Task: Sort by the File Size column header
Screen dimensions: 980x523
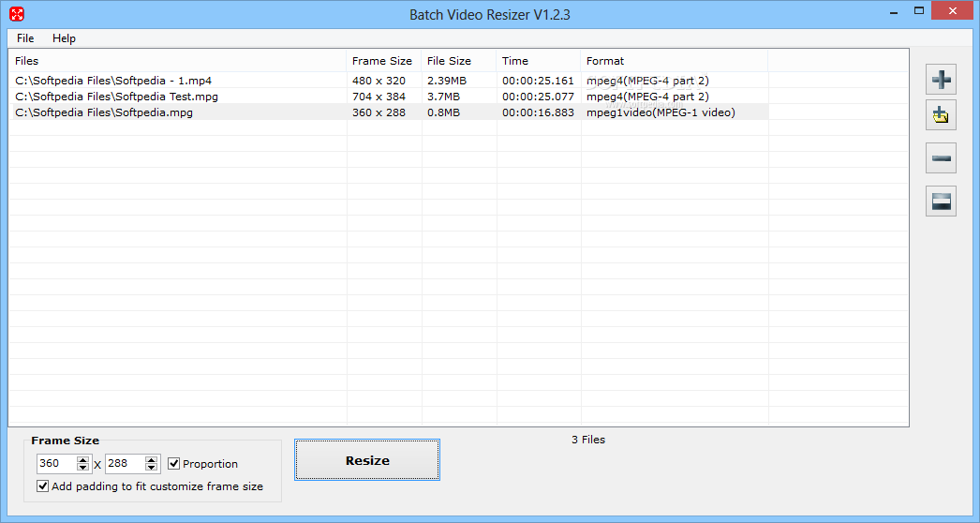Action: (459, 61)
